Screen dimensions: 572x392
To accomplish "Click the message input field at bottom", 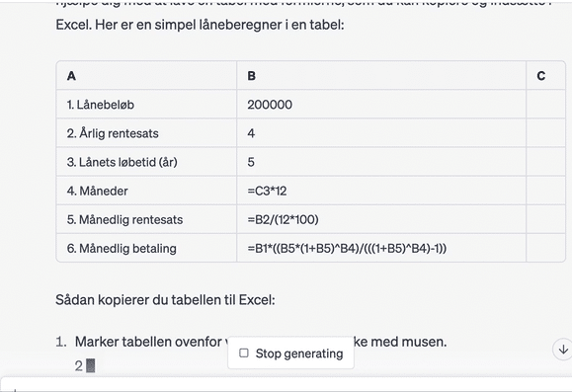I will click(x=286, y=385).
